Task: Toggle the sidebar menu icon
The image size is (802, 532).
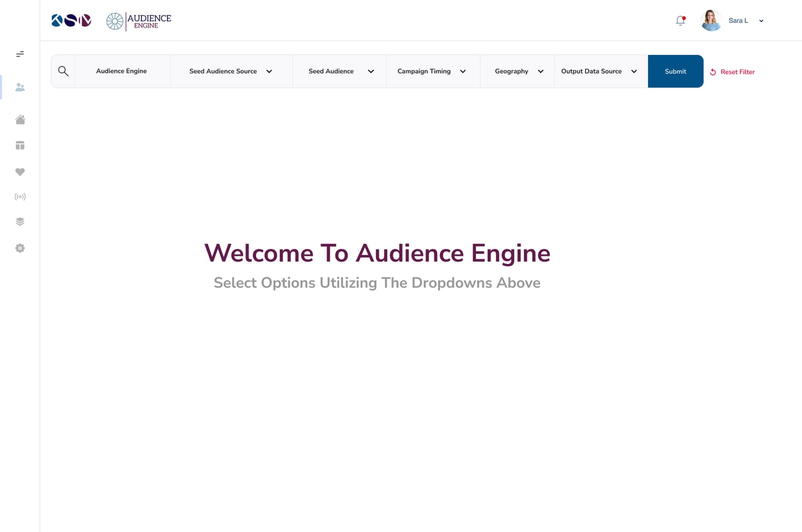Action: pos(20,54)
